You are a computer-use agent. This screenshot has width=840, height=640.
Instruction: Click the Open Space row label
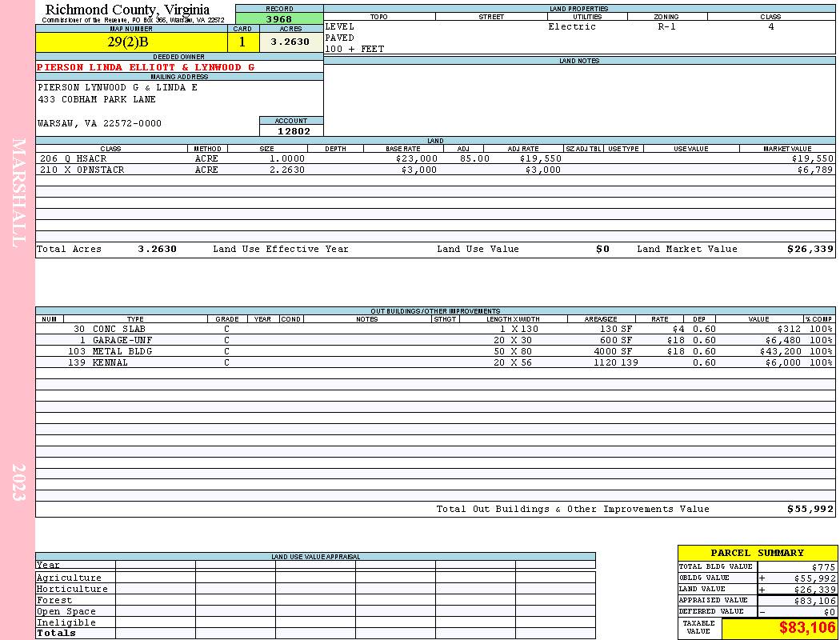(x=66, y=612)
